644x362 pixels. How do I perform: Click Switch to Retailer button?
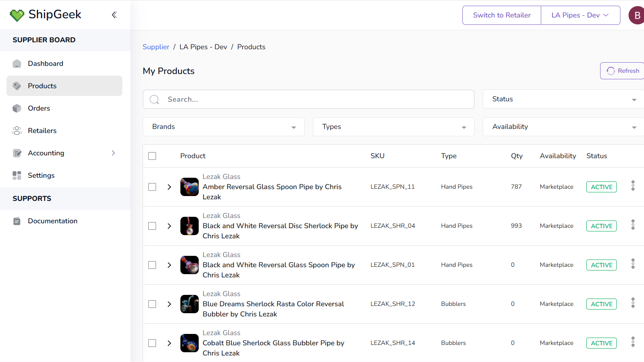point(502,15)
